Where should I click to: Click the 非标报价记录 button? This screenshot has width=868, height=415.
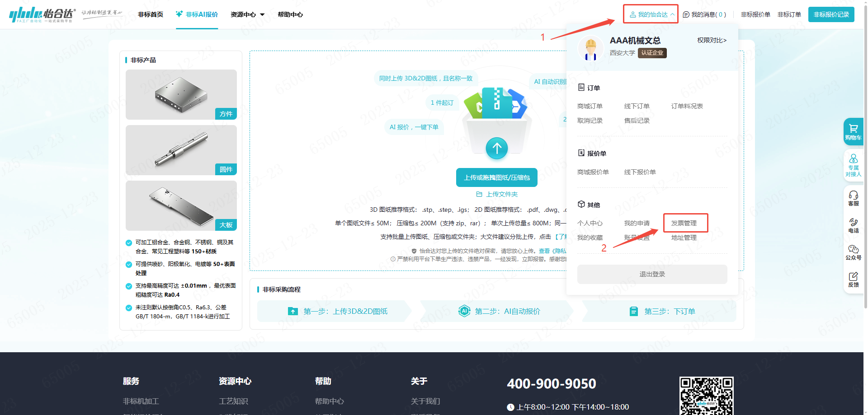coord(831,14)
